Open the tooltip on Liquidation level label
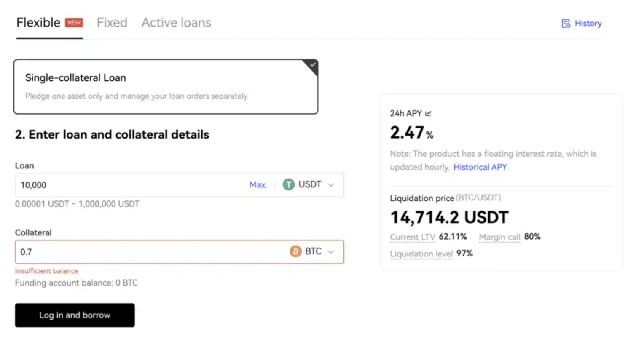The height and width of the screenshot is (355, 644). 421,254
